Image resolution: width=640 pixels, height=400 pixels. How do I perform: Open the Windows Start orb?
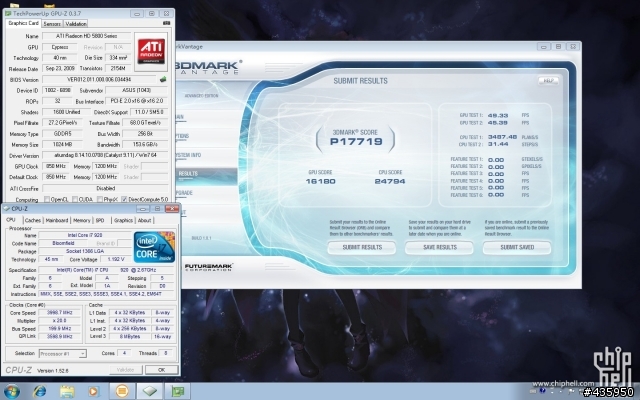click(x=11, y=391)
